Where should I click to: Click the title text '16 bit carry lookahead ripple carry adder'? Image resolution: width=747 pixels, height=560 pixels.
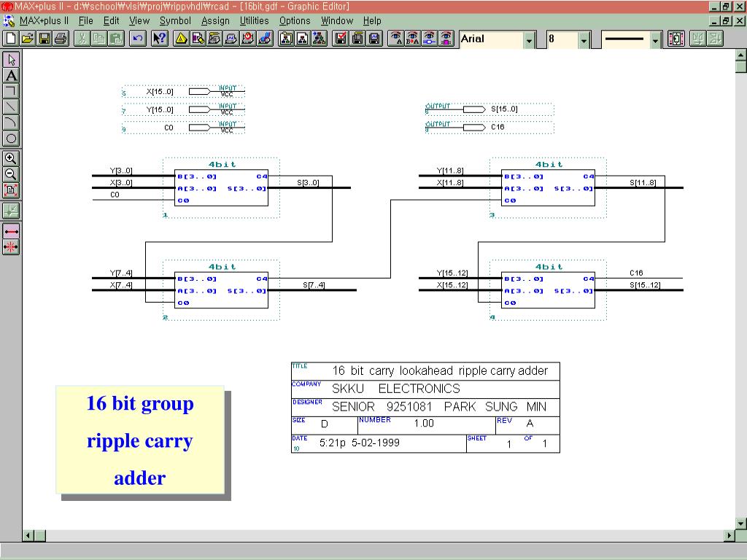[x=440, y=370]
